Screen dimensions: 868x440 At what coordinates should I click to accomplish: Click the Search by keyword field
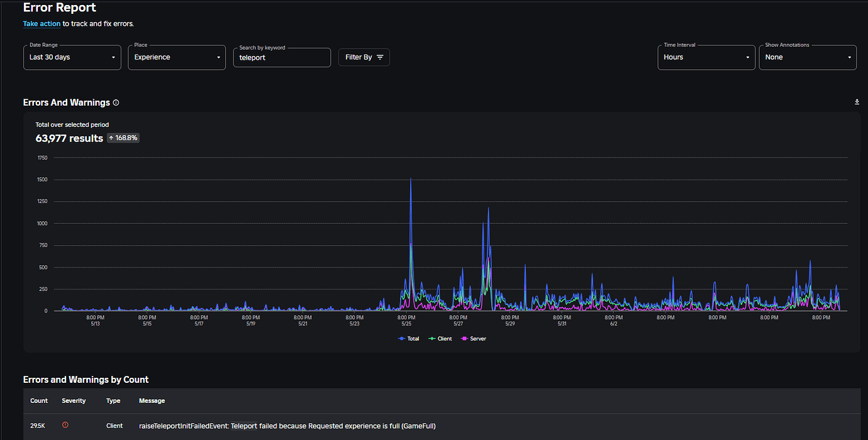(282, 57)
